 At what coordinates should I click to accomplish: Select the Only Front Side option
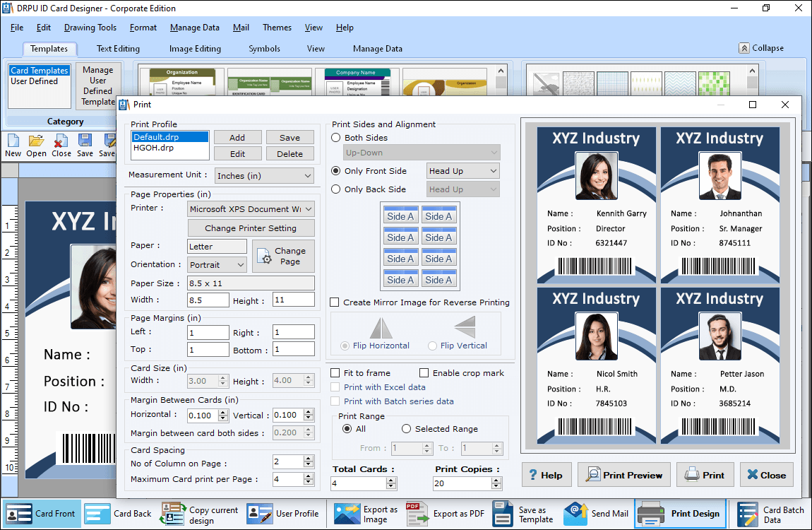[x=336, y=171]
